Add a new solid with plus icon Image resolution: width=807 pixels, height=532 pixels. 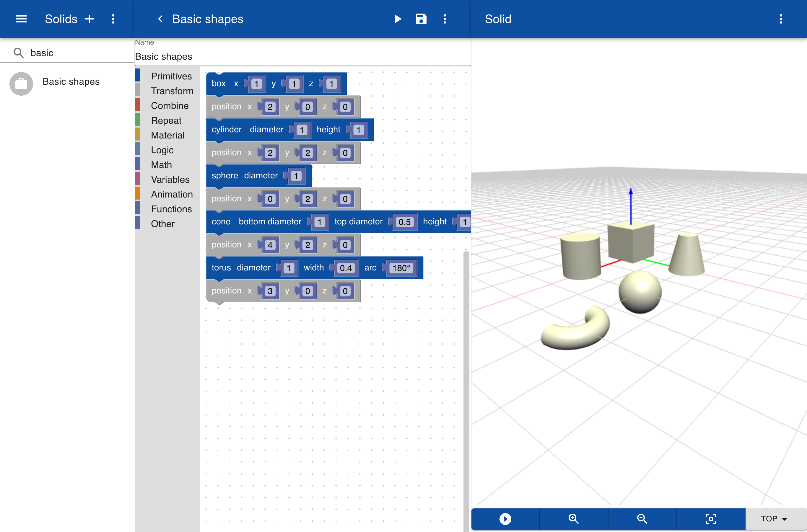pyautogui.click(x=90, y=19)
